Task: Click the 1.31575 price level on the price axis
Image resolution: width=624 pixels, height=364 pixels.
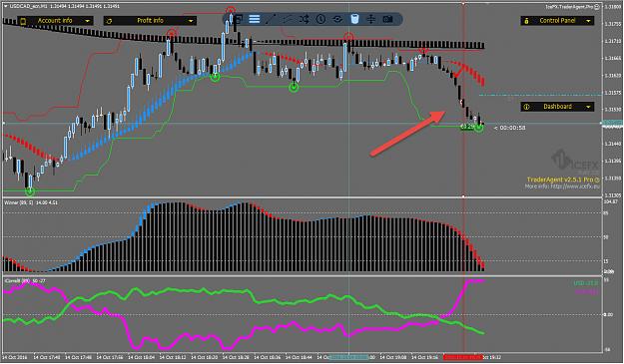Action: [612, 93]
